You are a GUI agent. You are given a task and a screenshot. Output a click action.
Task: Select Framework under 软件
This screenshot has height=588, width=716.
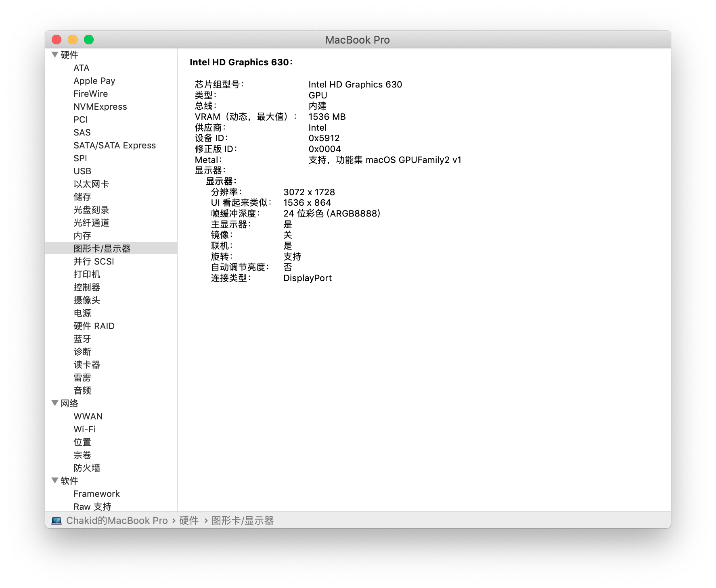(x=97, y=494)
